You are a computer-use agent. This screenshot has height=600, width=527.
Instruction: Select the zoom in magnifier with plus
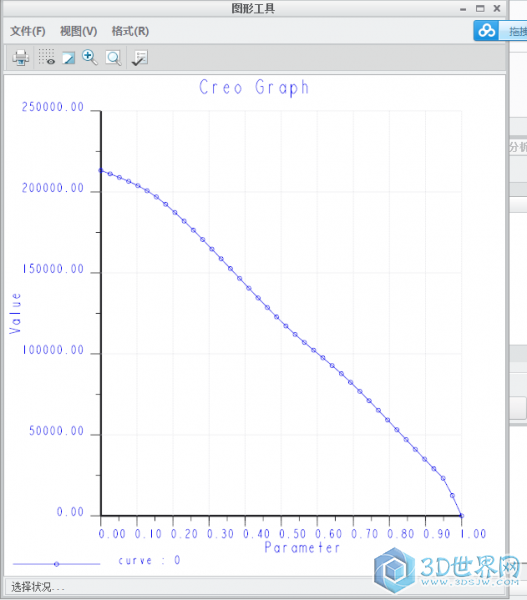point(90,57)
